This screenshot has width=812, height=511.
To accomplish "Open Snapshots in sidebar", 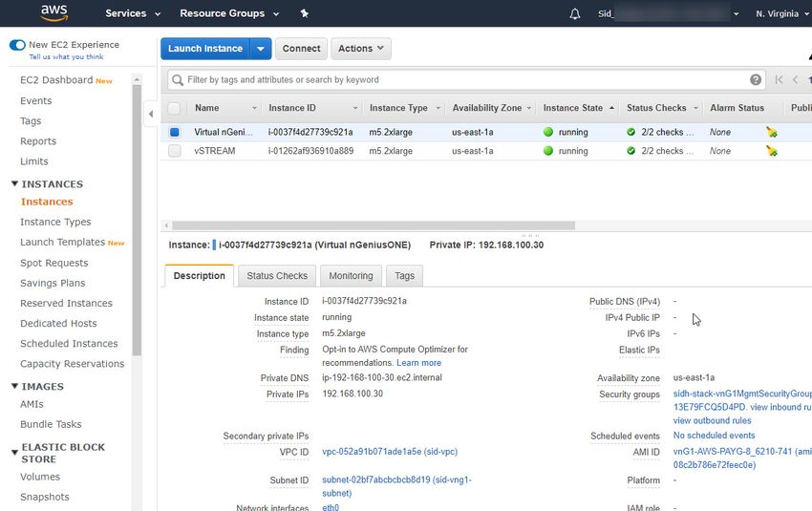I will 45,497.
